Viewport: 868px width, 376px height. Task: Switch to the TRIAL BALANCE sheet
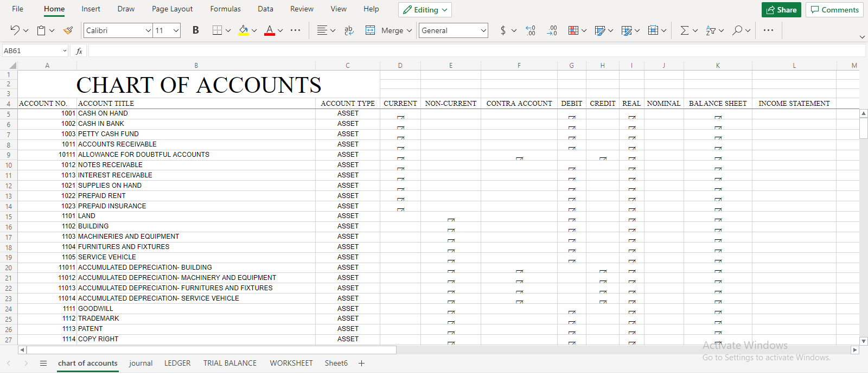[x=230, y=363]
